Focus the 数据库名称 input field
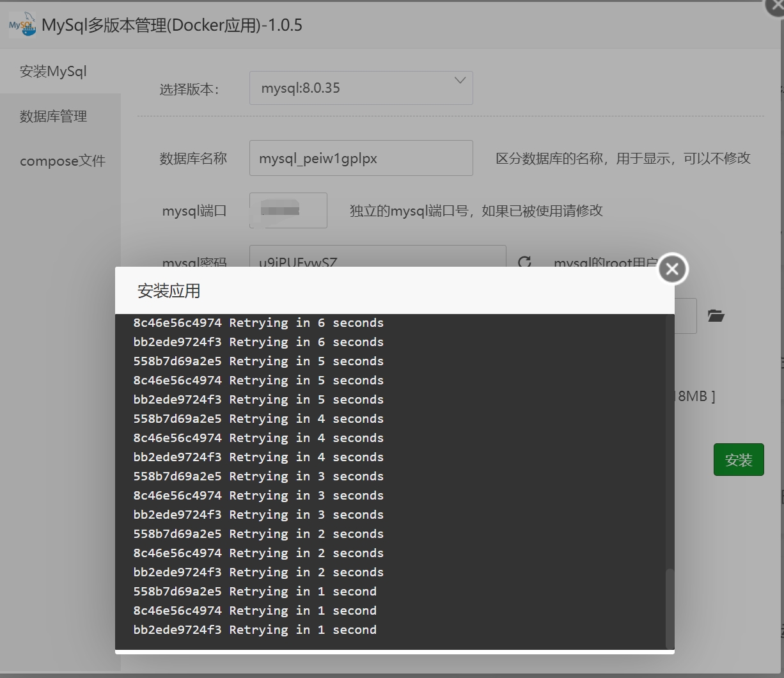This screenshot has width=784, height=678. pos(361,158)
